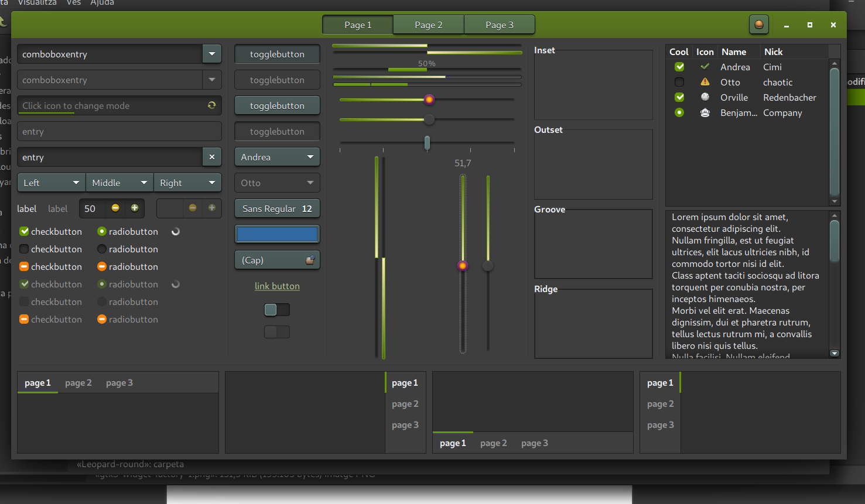The width and height of the screenshot is (865, 504).
Task: Click the refresh icon in mode entry
Action: (211, 105)
